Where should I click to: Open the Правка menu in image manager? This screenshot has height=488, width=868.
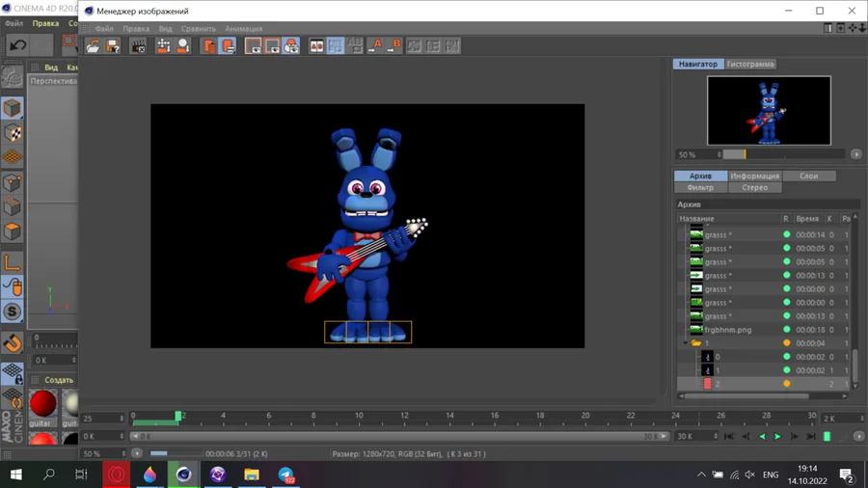[136, 29]
